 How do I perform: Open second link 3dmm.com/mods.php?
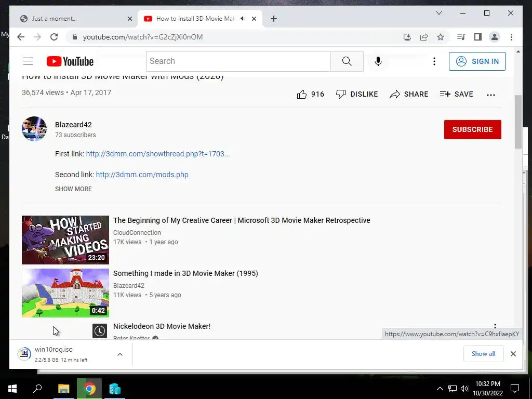[x=142, y=175]
